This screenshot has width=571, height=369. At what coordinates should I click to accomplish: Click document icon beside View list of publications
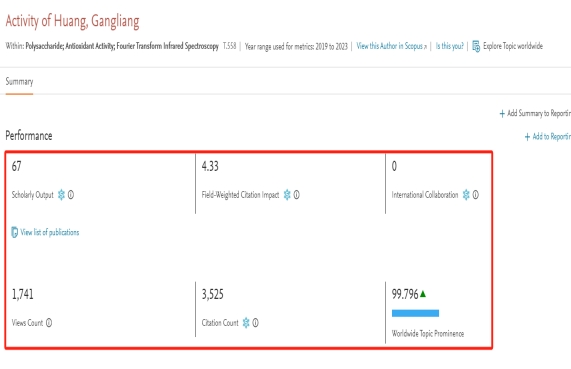click(15, 232)
